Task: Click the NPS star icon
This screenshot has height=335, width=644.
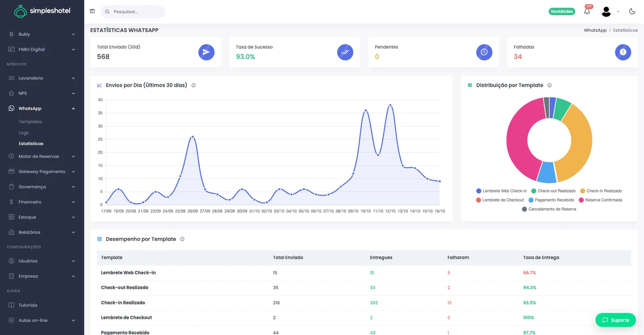Action: (x=12, y=93)
